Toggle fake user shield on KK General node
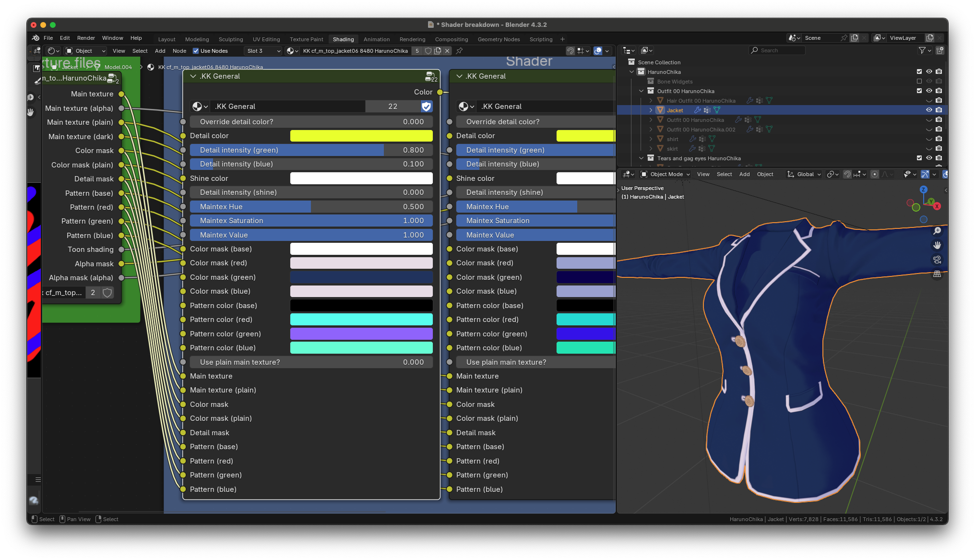The image size is (975, 560). point(426,107)
